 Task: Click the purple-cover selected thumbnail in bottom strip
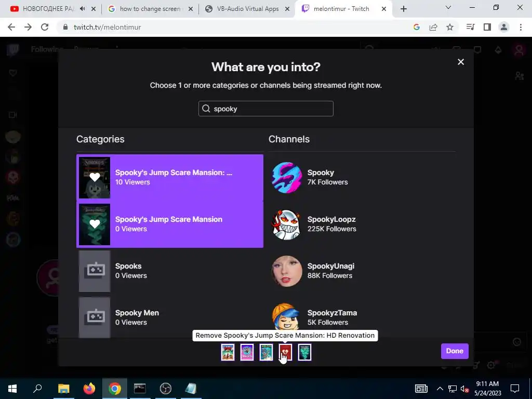coord(247,352)
